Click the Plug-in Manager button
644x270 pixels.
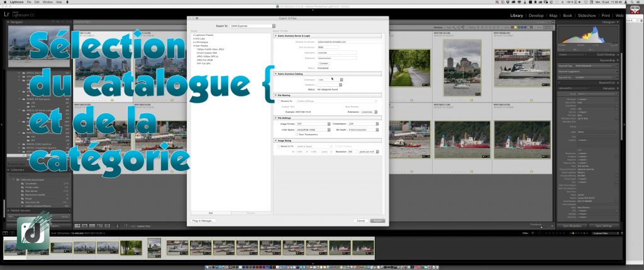(203, 221)
